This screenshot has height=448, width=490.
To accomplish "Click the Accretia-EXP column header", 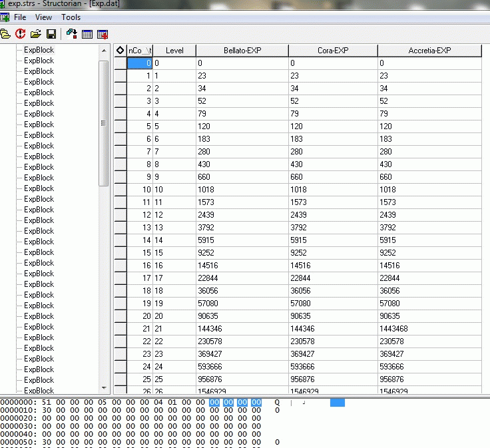I will click(x=429, y=51).
